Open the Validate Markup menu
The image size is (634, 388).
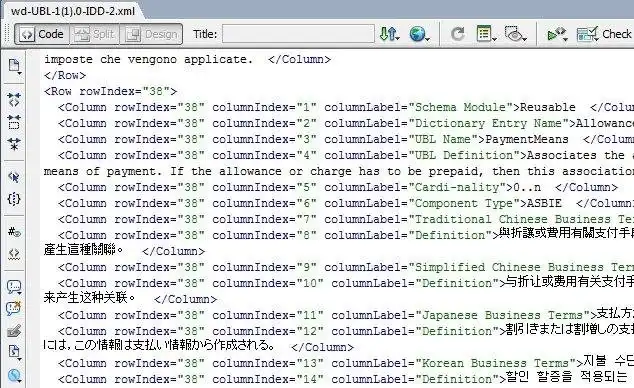[x=558, y=34]
